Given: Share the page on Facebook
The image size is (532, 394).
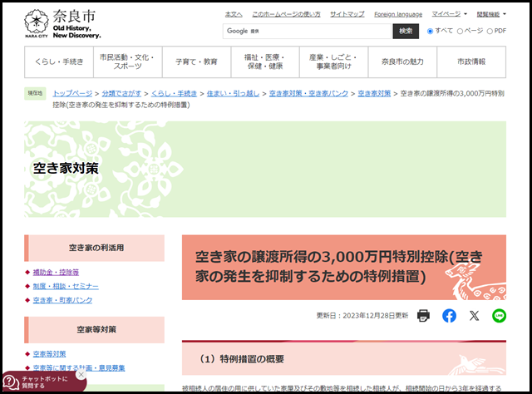Looking at the screenshot, I should click(x=449, y=316).
